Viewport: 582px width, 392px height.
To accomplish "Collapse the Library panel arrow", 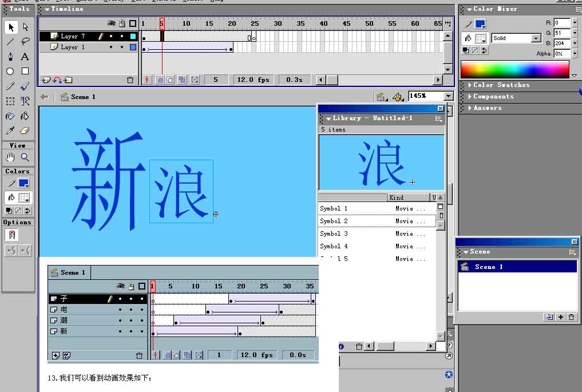I will (328, 118).
